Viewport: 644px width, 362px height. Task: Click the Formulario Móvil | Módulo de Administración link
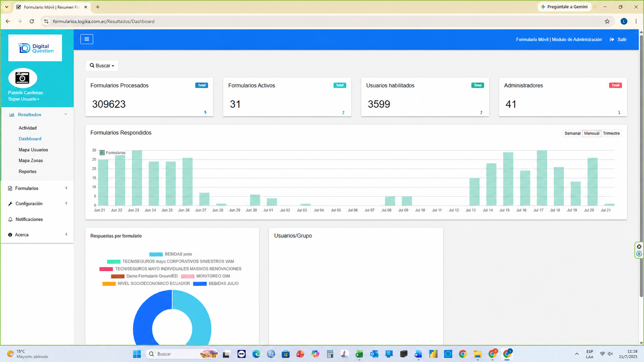click(559, 40)
